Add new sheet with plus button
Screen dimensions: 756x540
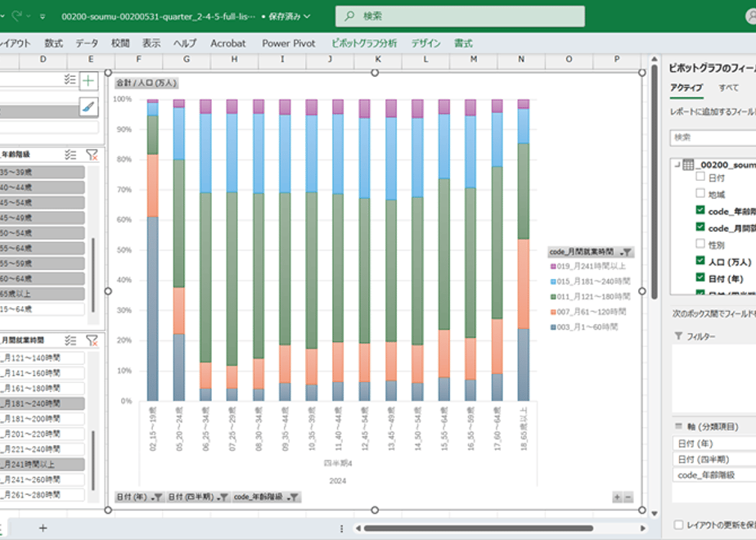point(43,528)
